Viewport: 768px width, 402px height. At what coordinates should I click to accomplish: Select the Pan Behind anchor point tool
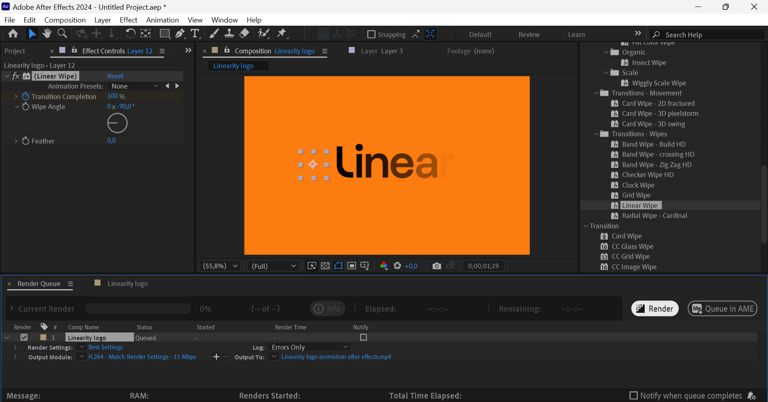(145, 34)
